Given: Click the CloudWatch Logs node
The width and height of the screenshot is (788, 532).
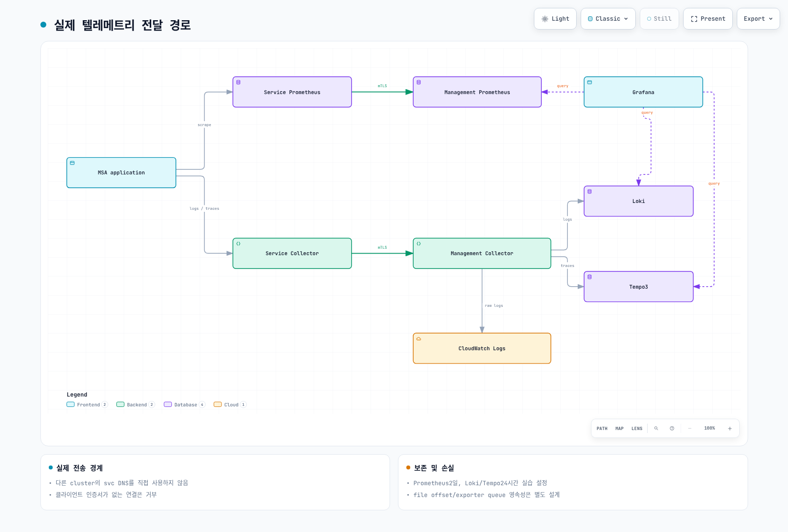Looking at the screenshot, I should [x=482, y=349].
